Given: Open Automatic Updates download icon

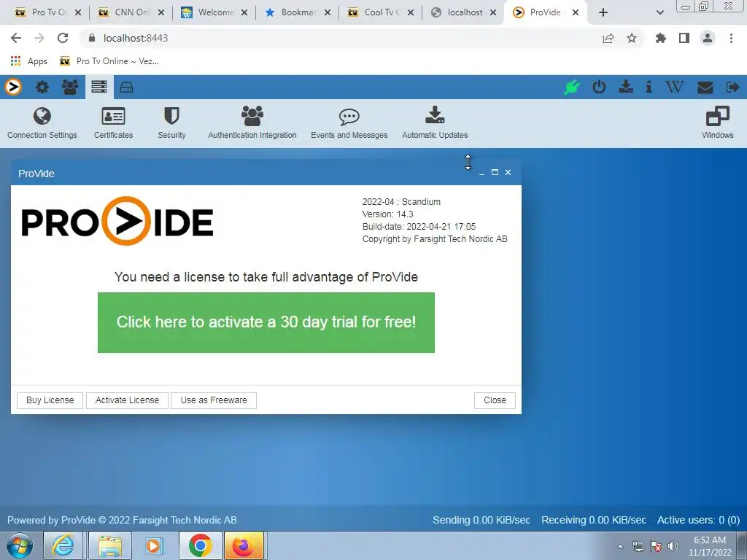Looking at the screenshot, I should click(435, 115).
